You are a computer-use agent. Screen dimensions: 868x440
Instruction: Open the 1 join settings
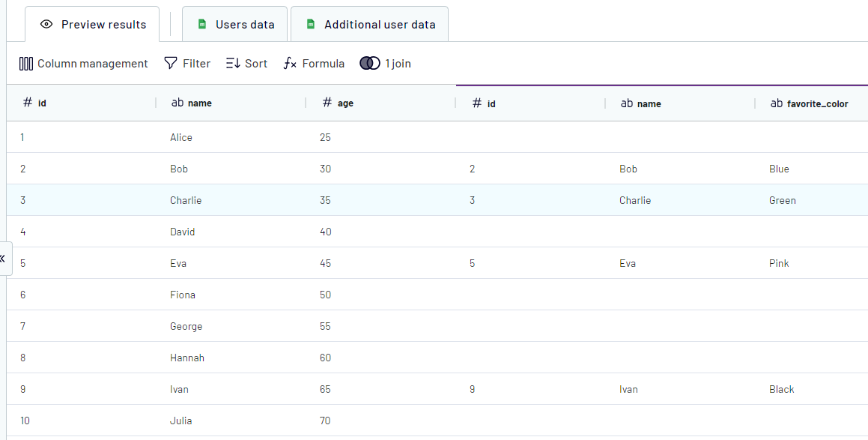pos(398,64)
